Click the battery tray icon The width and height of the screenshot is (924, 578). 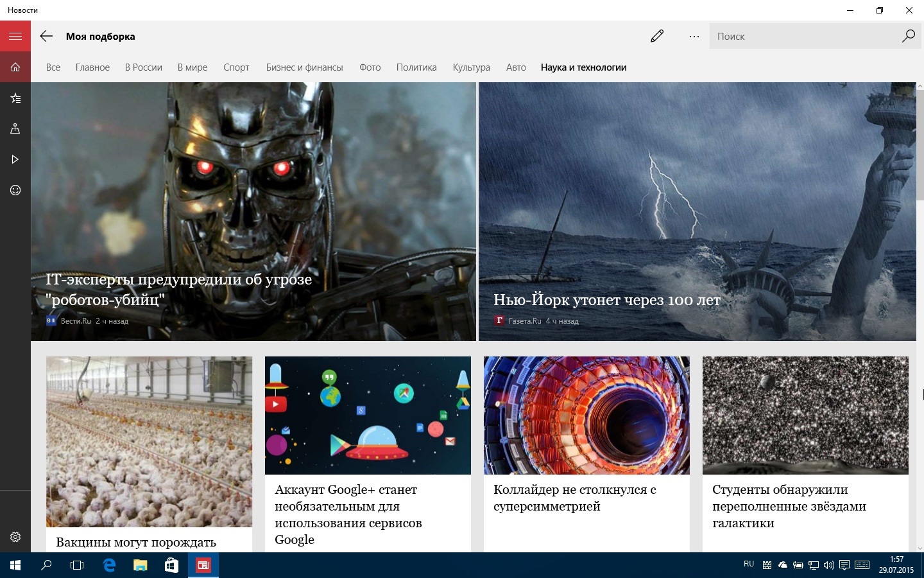[798, 565]
